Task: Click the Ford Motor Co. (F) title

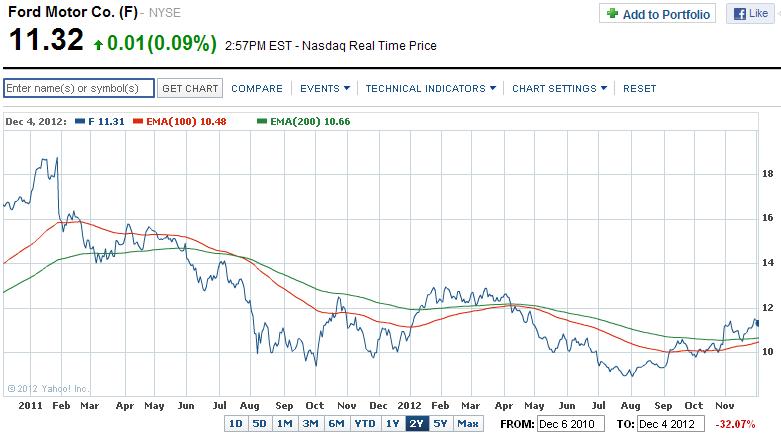Action: (73, 12)
